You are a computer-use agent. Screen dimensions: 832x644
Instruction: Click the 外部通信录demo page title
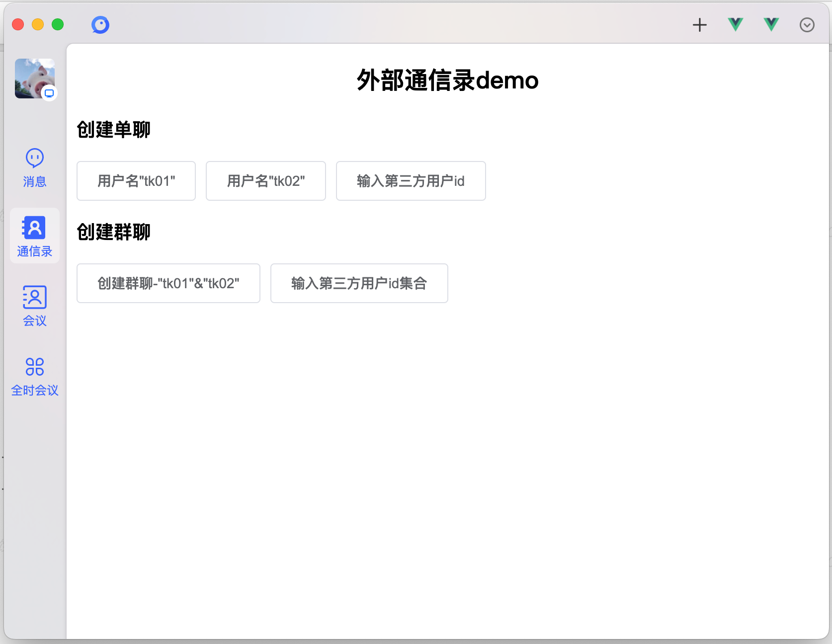(447, 80)
